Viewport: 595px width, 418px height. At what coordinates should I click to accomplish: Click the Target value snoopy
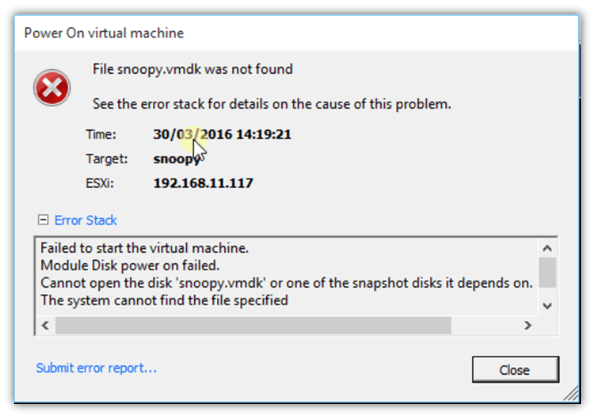(x=176, y=159)
